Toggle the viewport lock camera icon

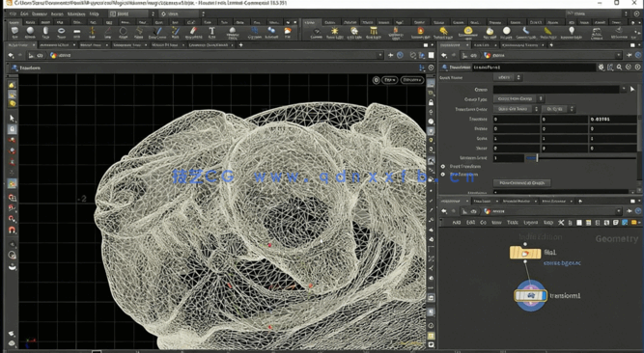click(x=431, y=102)
